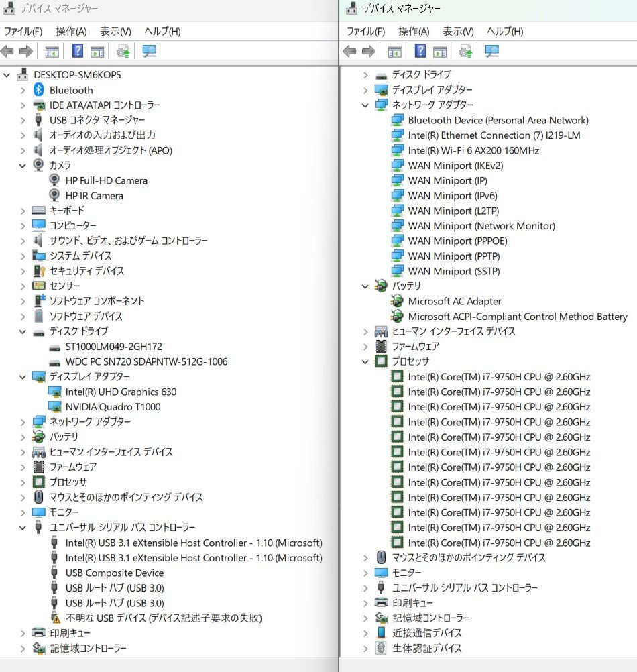This screenshot has height=672, width=637.
Task: Click 近接通信デバイス icon in right window
Action: point(381,632)
